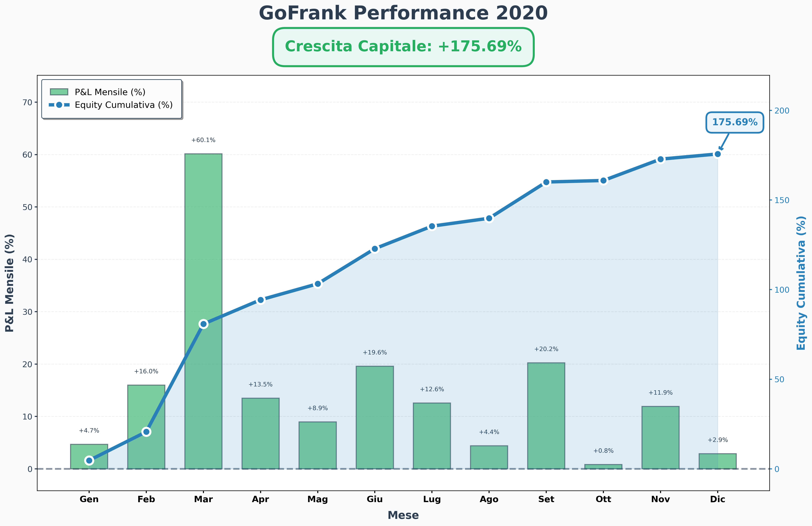Click the +16.0% bar label
This screenshot has width=812, height=526.
[146, 372]
